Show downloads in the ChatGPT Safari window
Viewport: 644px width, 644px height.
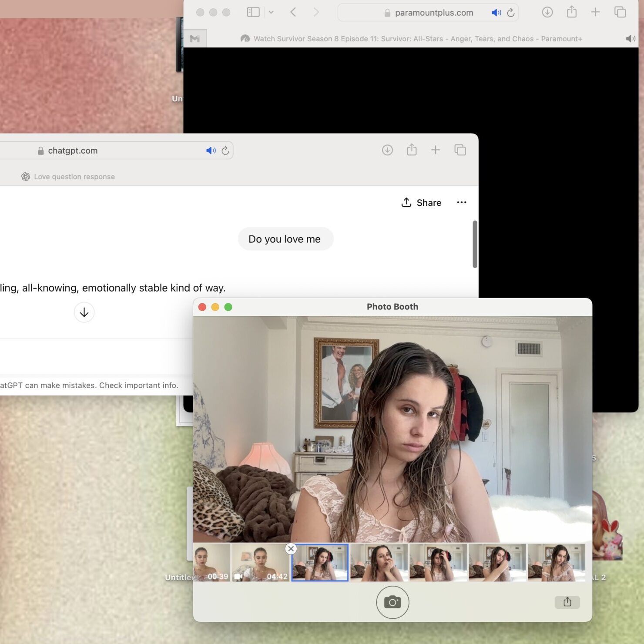pos(387,150)
